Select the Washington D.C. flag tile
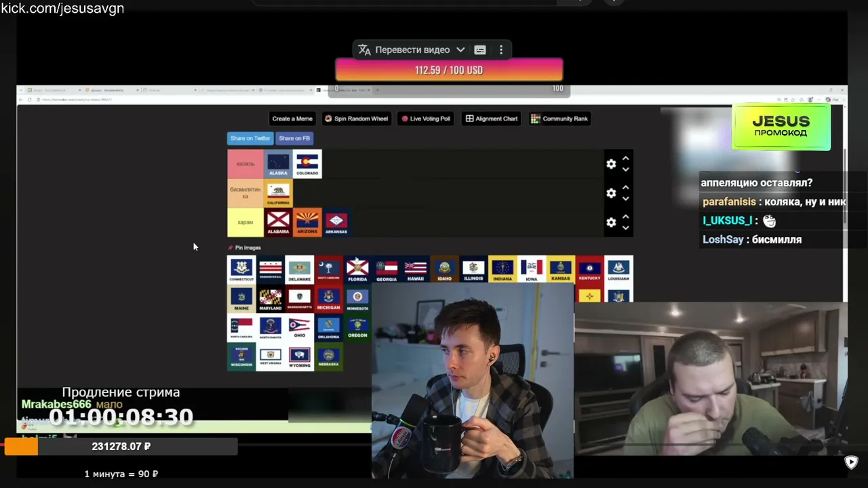Image resolution: width=868 pixels, height=488 pixels. pyautogui.click(x=271, y=270)
